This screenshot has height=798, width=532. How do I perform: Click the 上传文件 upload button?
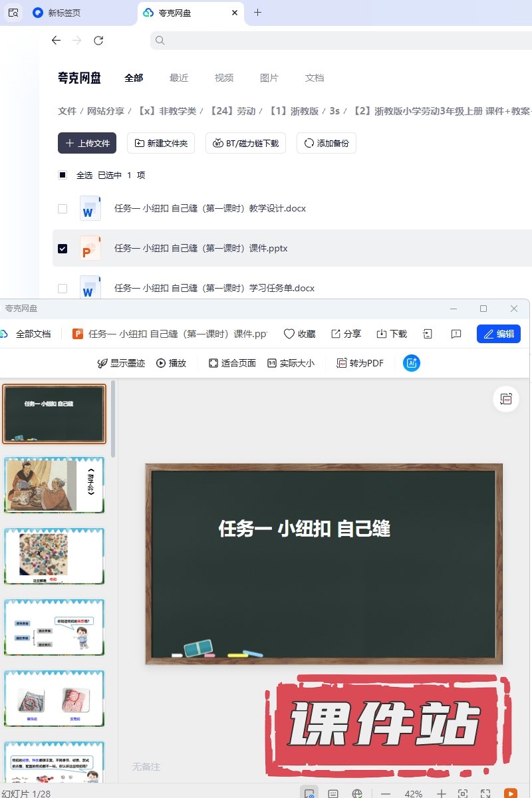87,143
